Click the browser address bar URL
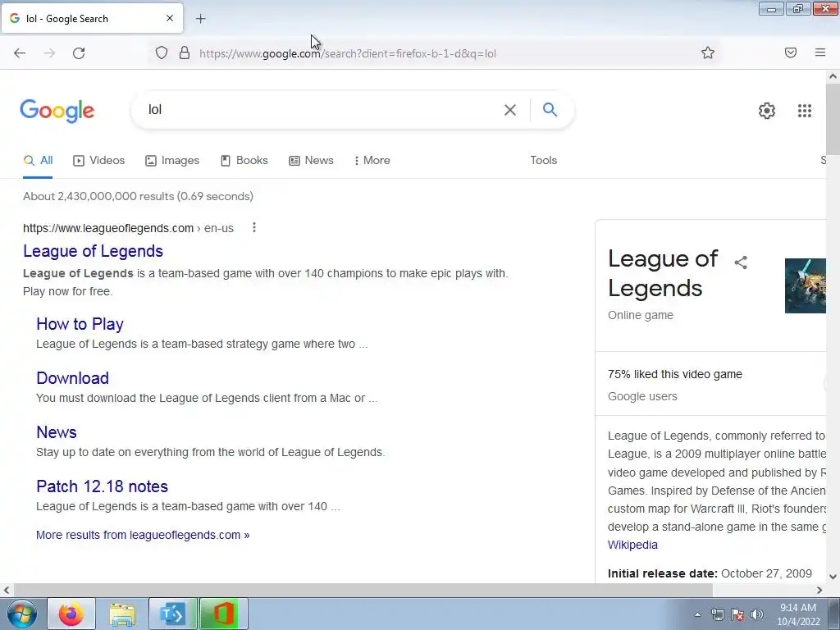Viewport: 840px width, 630px height. tap(348, 53)
